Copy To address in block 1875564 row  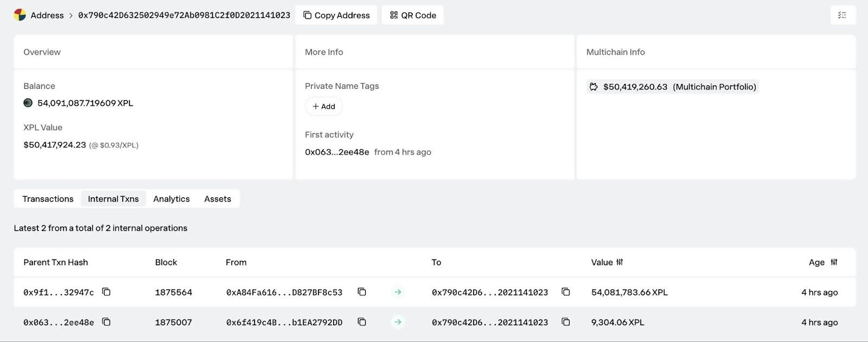(565, 292)
